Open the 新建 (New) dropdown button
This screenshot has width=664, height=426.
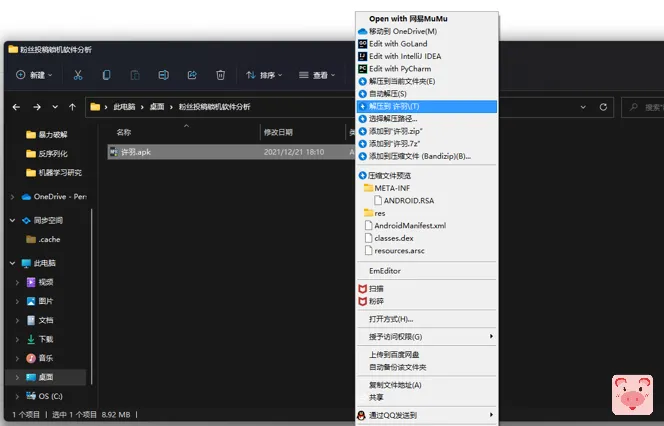(34, 75)
